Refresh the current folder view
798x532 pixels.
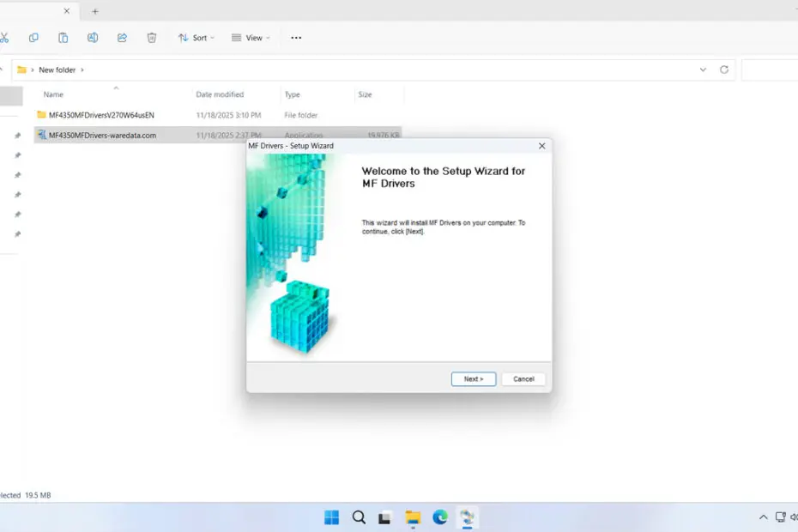point(724,70)
